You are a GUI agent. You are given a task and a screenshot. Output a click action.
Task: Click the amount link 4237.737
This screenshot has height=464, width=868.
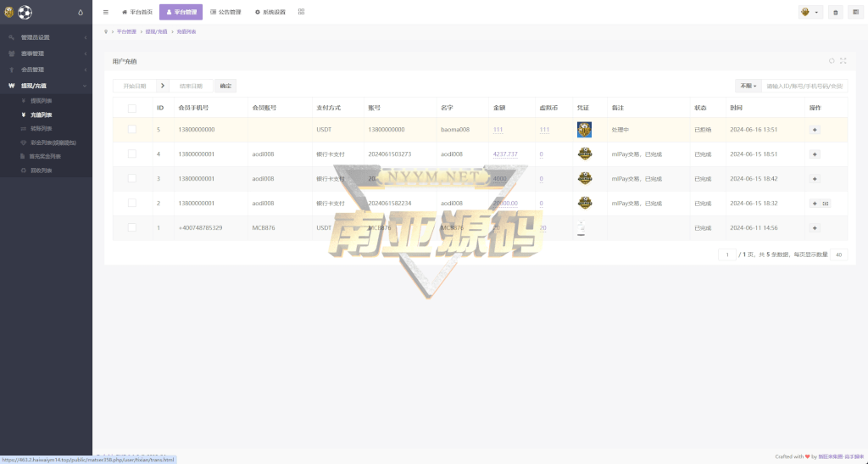[504, 154]
